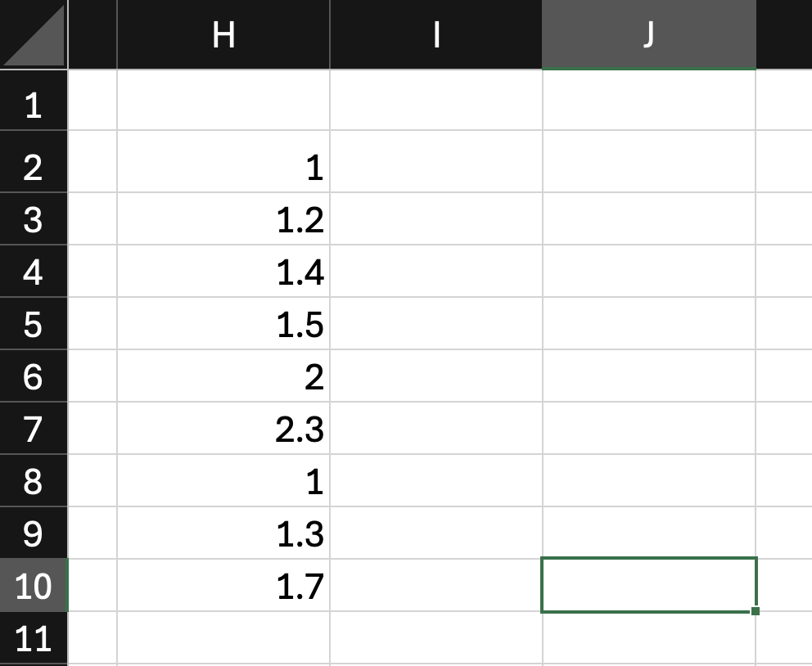
Task: Click the Select All corner triangle
Action: point(34,34)
